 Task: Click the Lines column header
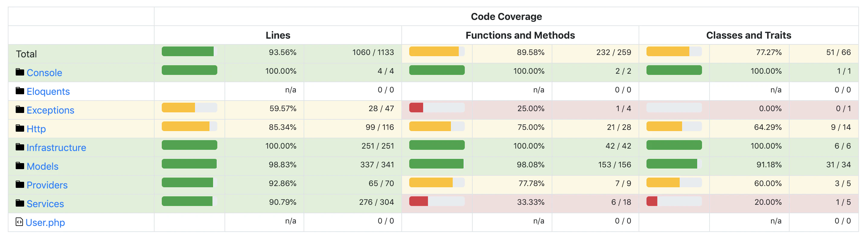[x=278, y=35]
